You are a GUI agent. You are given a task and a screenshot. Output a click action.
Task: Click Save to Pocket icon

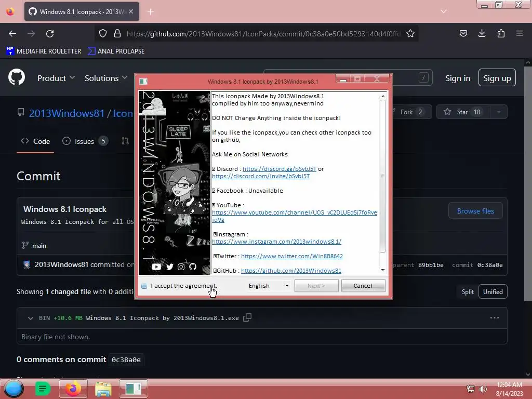[x=463, y=33]
